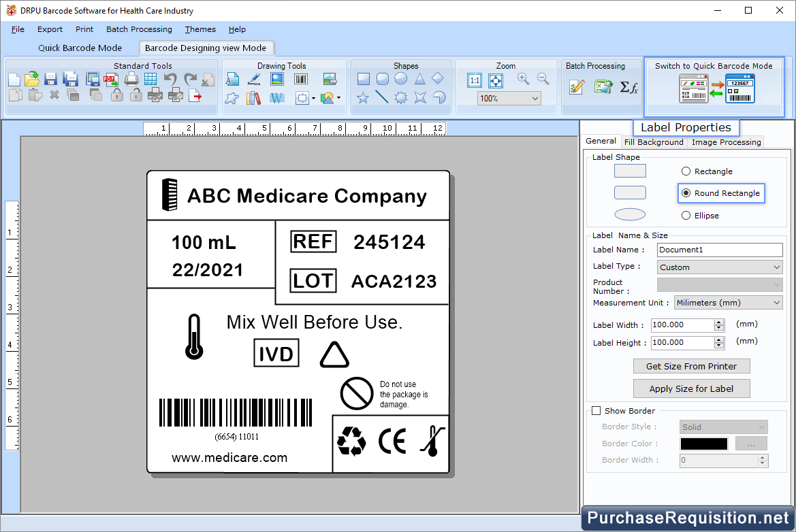
Task: Click Get Size From Printer
Action: tap(691, 366)
